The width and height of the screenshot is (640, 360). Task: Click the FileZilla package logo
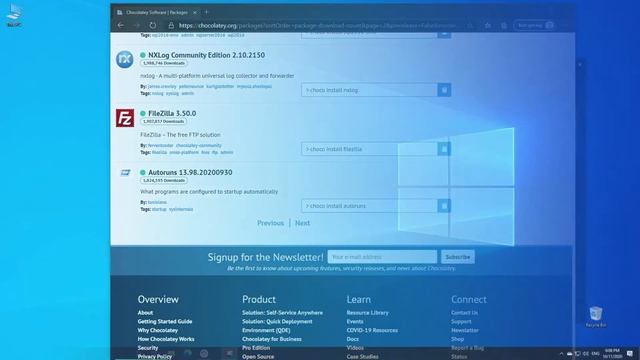click(125, 118)
